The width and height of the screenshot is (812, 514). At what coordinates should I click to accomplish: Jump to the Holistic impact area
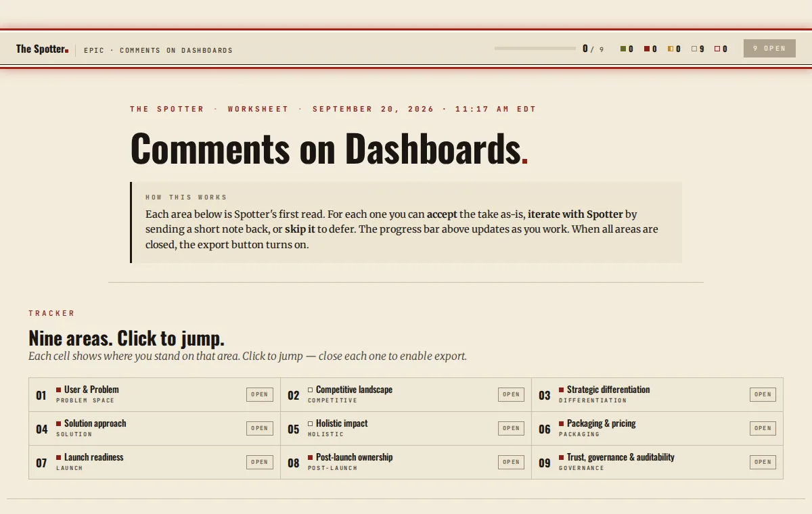click(406, 429)
